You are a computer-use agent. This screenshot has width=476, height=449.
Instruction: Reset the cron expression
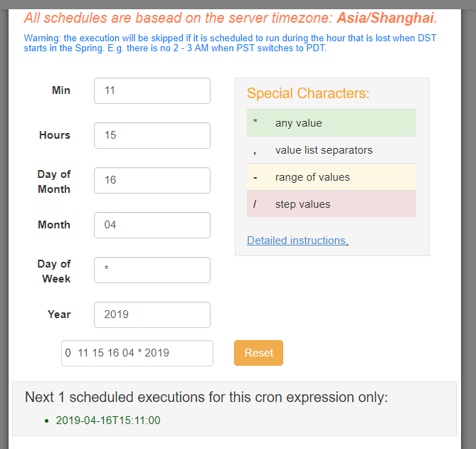point(259,353)
